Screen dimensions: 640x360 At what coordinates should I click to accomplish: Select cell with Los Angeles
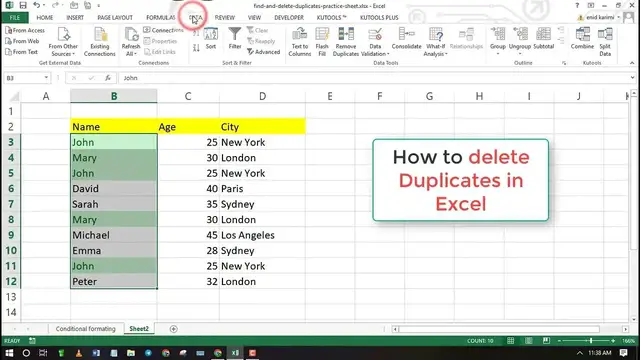coord(262,235)
